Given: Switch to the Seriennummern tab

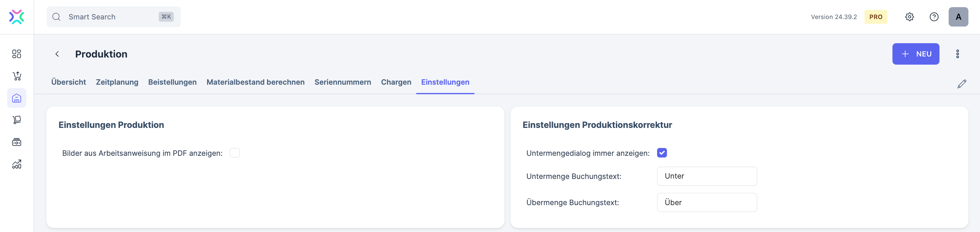Looking at the screenshot, I should pos(342,82).
